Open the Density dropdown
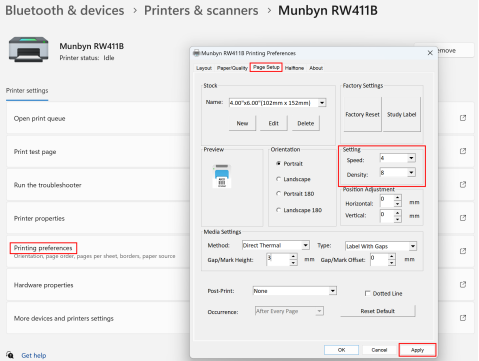This screenshot has width=479, height=361. 411,172
